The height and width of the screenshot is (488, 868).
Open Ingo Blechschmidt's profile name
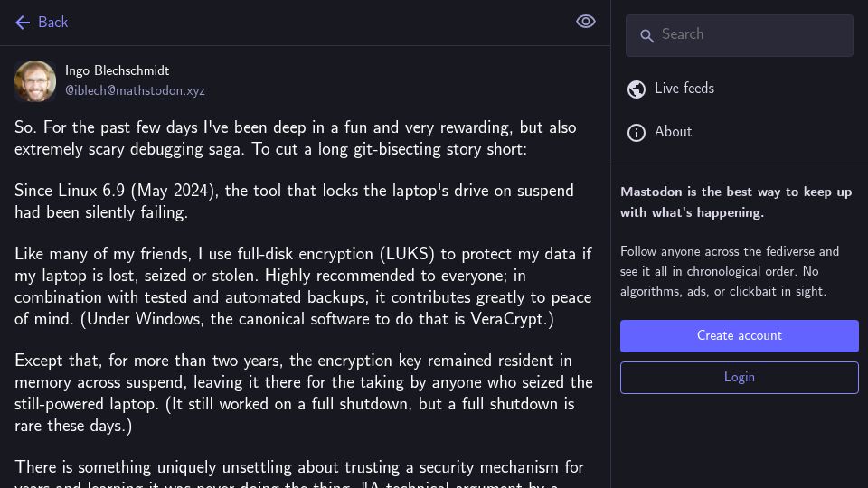coord(117,70)
